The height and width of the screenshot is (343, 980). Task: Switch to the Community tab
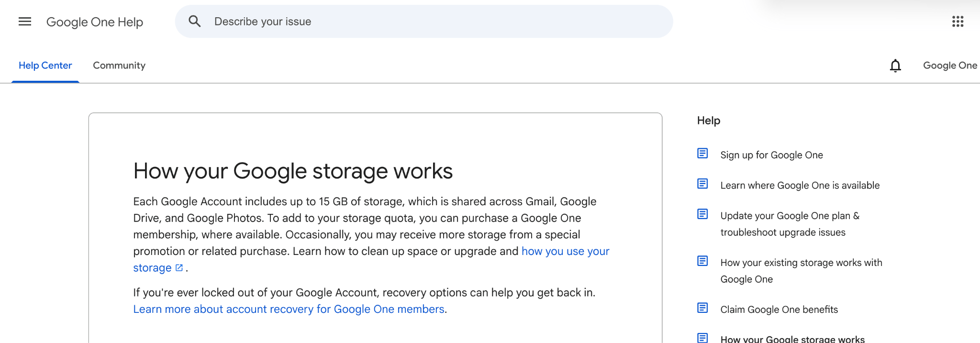pyautogui.click(x=119, y=66)
